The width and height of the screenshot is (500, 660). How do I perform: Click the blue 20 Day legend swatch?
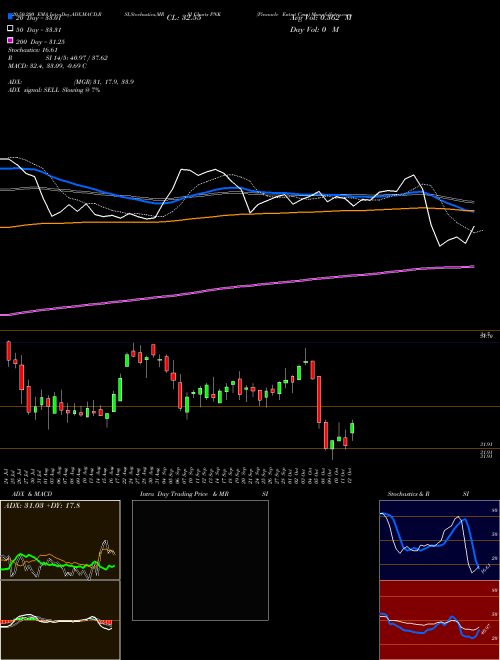pyautogui.click(x=11, y=16)
